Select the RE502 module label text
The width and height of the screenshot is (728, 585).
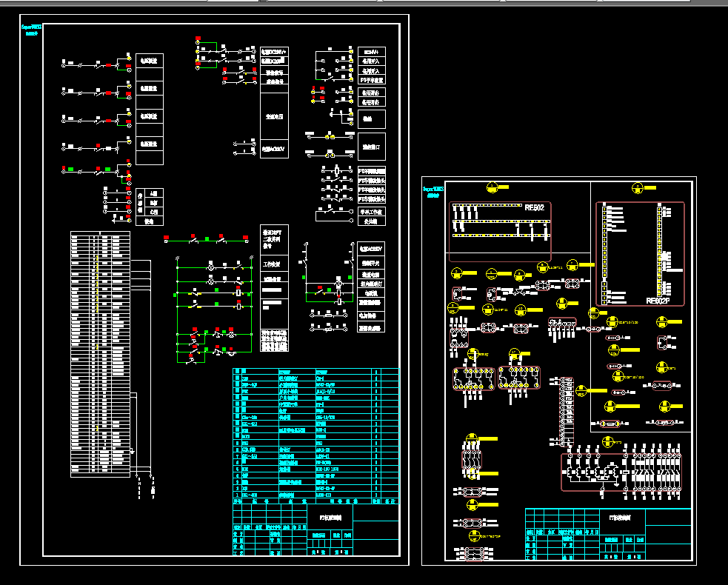[535, 207]
